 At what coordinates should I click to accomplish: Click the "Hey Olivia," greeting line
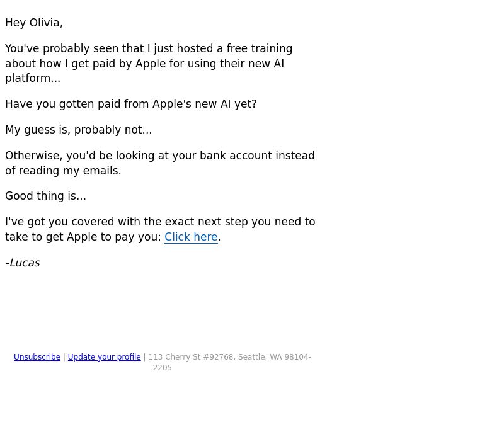(34, 23)
